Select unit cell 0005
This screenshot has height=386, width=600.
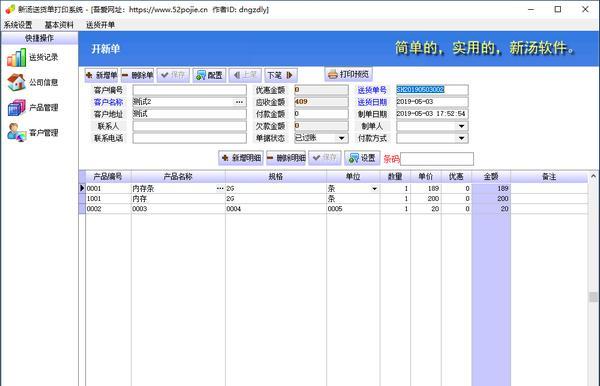pyautogui.click(x=353, y=209)
